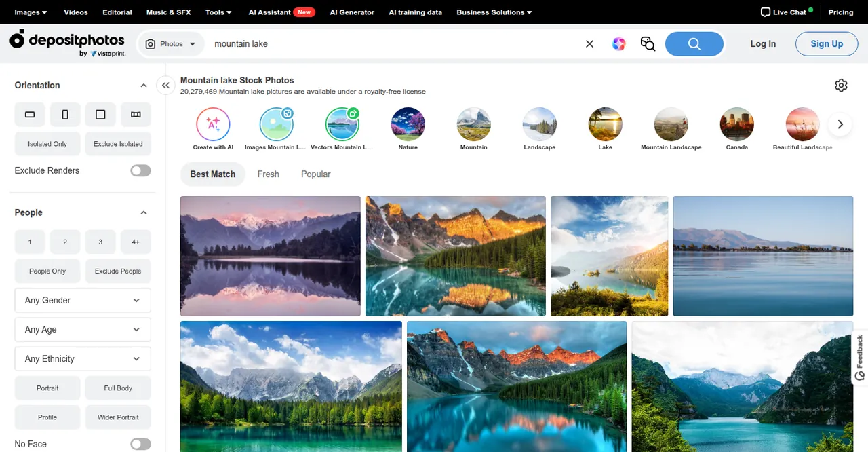
Task: Toggle the Exclude Isolated filter
Action: pyautogui.click(x=118, y=144)
